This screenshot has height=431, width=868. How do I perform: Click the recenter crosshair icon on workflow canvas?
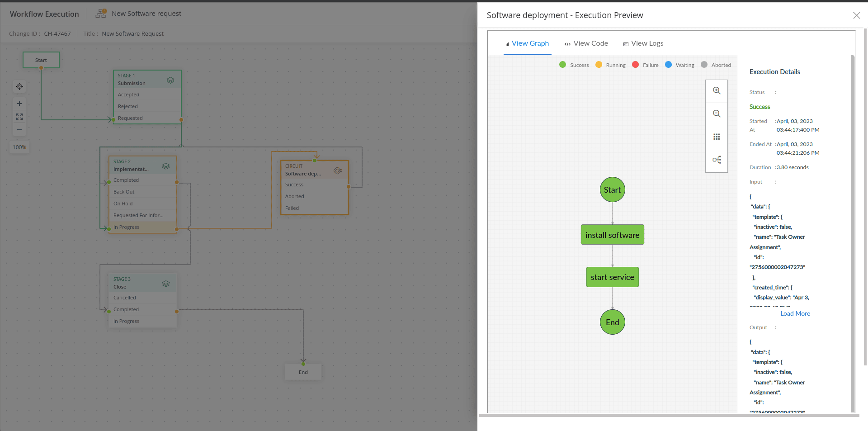point(19,86)
